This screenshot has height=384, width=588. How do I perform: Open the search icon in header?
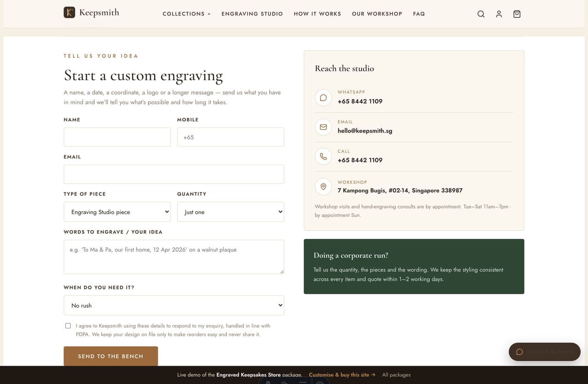481,14
